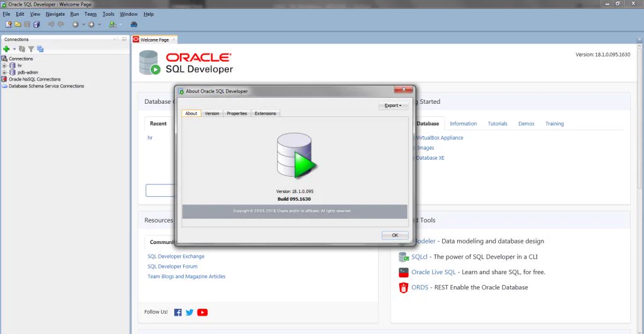
Task: Select Oracle NoSQL Connections tree item
Action: point(35,79)
